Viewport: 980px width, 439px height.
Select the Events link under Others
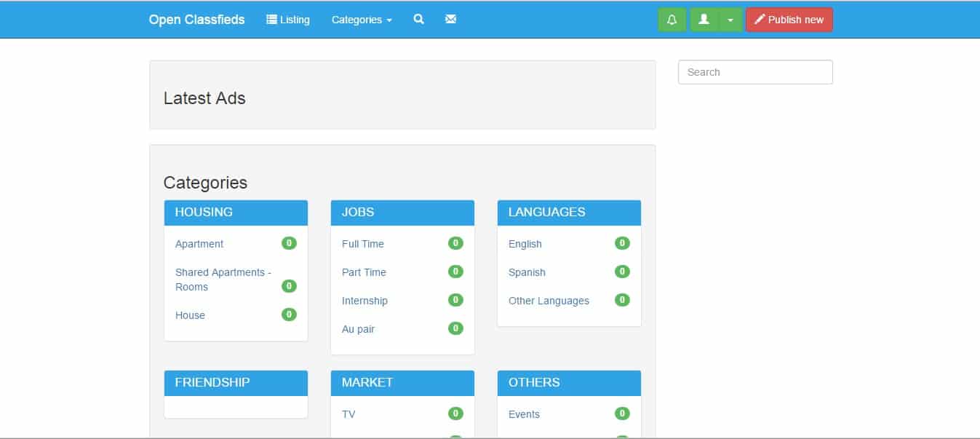[x=524, y=414]
